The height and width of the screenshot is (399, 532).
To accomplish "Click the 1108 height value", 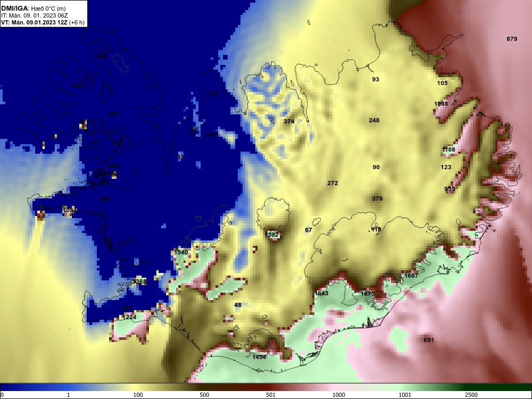I will 448,149.
